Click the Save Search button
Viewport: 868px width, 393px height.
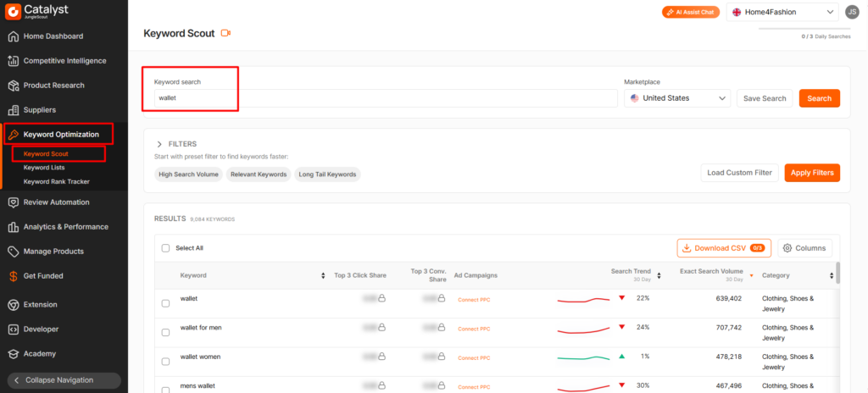[x=765, y=98]
